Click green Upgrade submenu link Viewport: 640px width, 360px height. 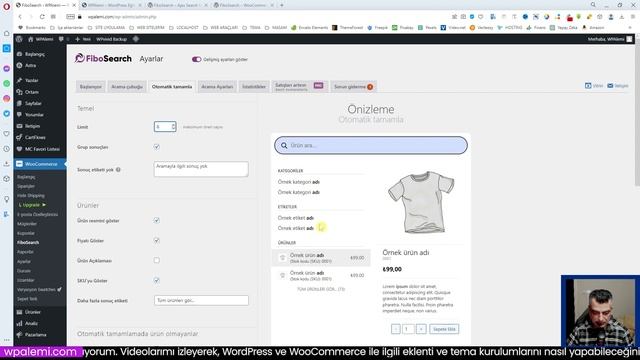click(x=32, y=205)
